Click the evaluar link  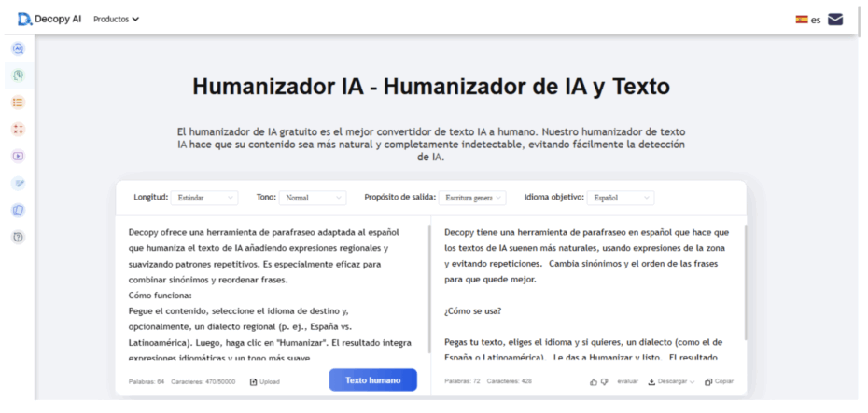coord(628,381)
